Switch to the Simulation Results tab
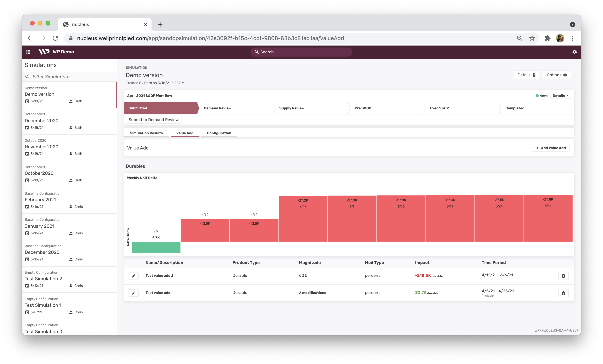Screen dimensions: 603x364 tap(146, 133)
